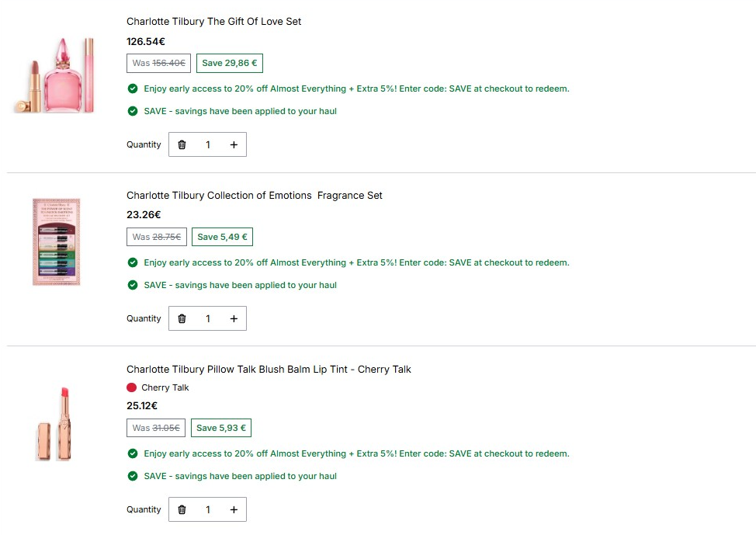Click plus icon for Pillow Talk Lip Tint

(234, 509)
